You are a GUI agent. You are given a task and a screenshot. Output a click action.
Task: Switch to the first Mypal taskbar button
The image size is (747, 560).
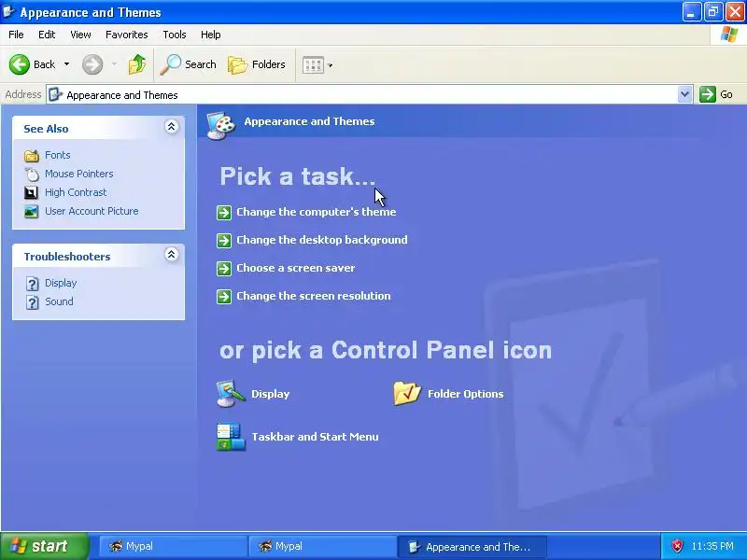point(173,547)
